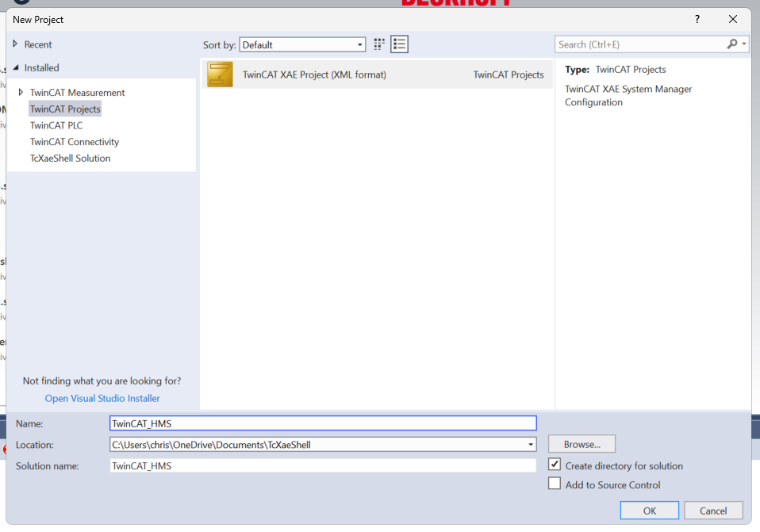The image size is (760, 532).
Task: Click the search magnifier icon
Action: pos(732,44)
